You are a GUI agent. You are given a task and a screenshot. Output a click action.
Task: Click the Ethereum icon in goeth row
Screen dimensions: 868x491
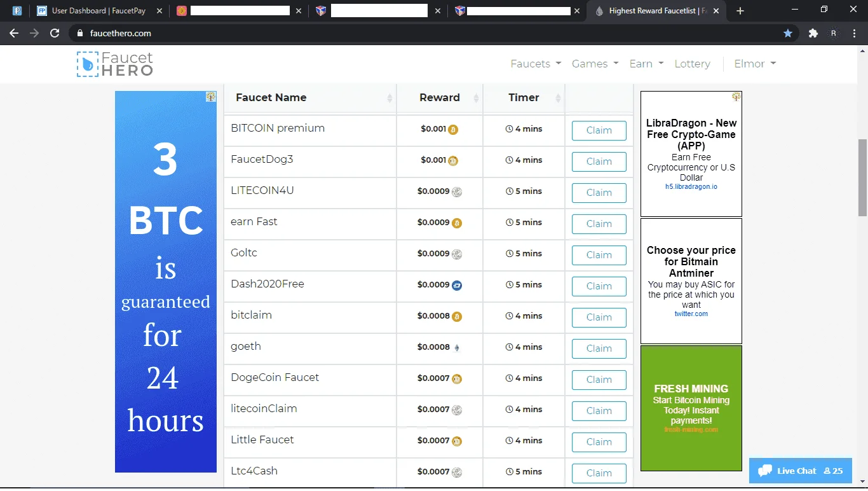click(x=457, y=348)
